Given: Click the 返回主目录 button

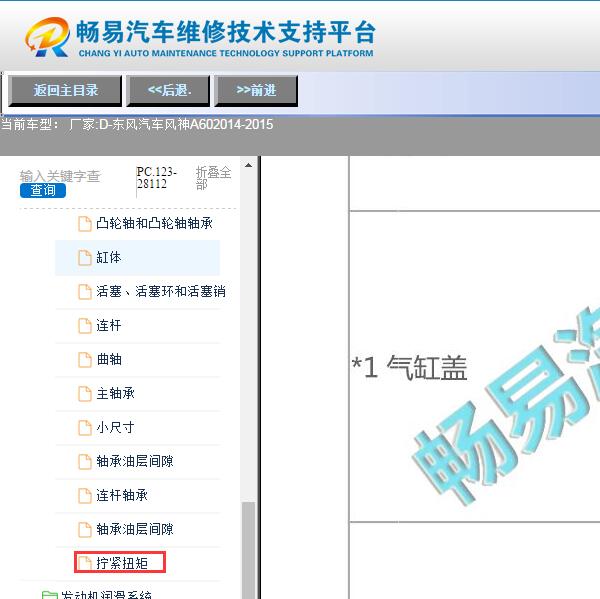Looking at the screenshot, I should click(x=65, y=91).
